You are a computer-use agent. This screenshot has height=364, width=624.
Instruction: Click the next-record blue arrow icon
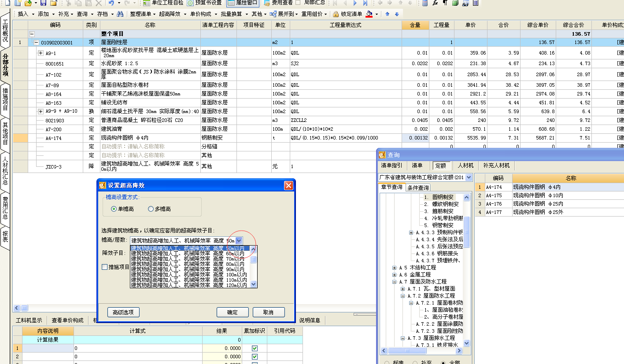pyautogui.click(x=355, y=3)
